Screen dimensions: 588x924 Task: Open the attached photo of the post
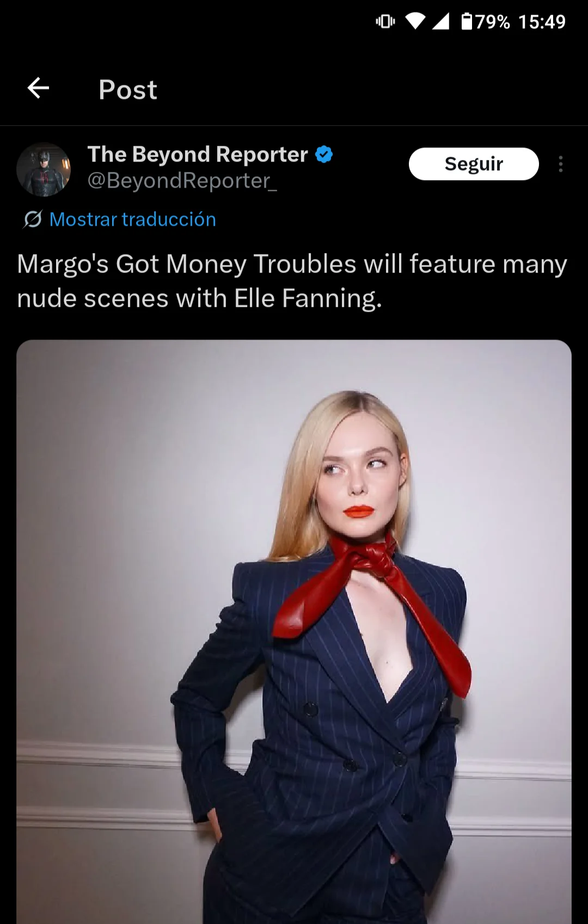[294, 632]
